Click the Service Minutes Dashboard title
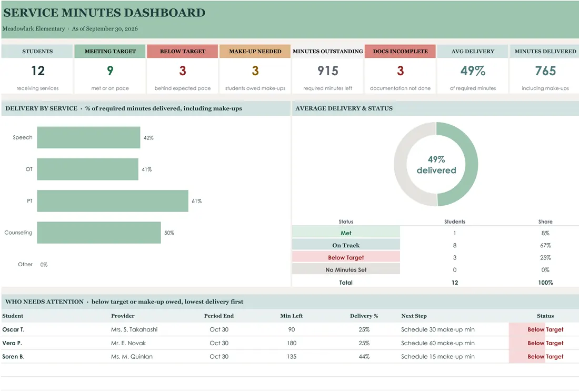This screenshot has width=579, height=392. (104, 13)
